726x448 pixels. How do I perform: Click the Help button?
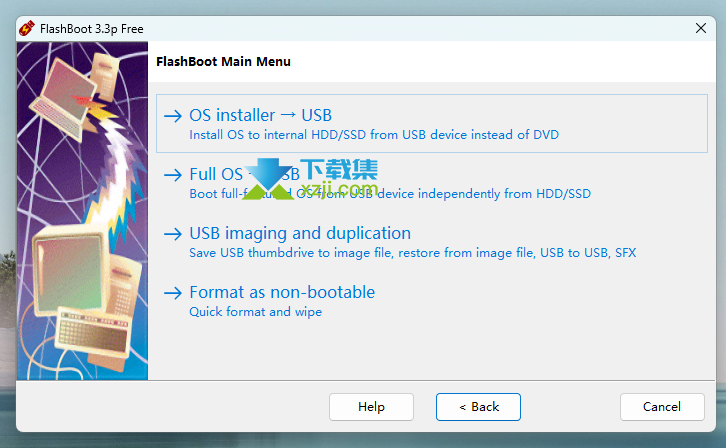[x=371, y=407]
